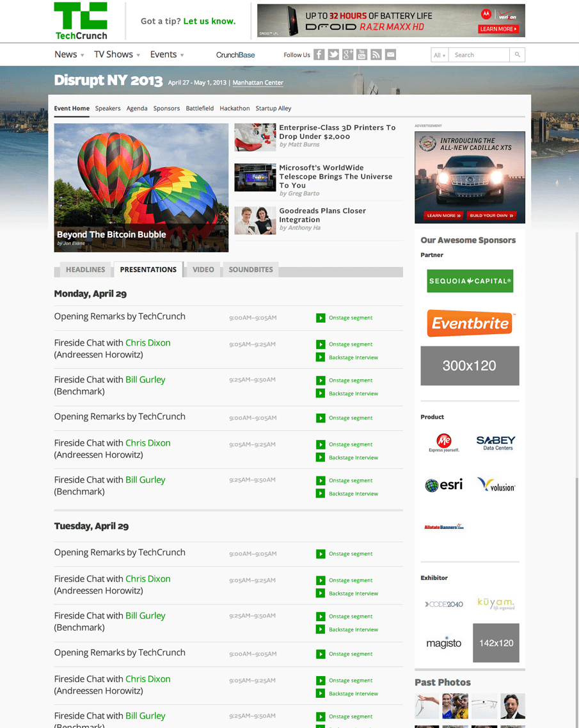Open 'Goodreads Plans Closer Integration' article
The width and height of the screenshot is (579, 728).
pos(322,215)
